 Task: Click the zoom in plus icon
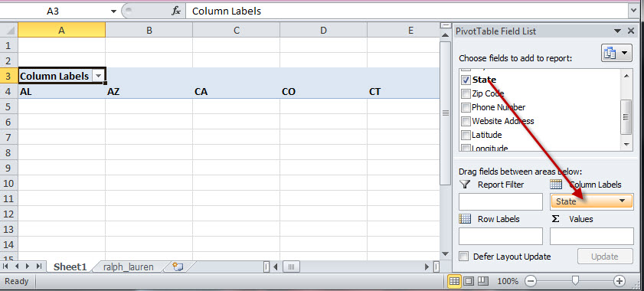coord(619,281)
